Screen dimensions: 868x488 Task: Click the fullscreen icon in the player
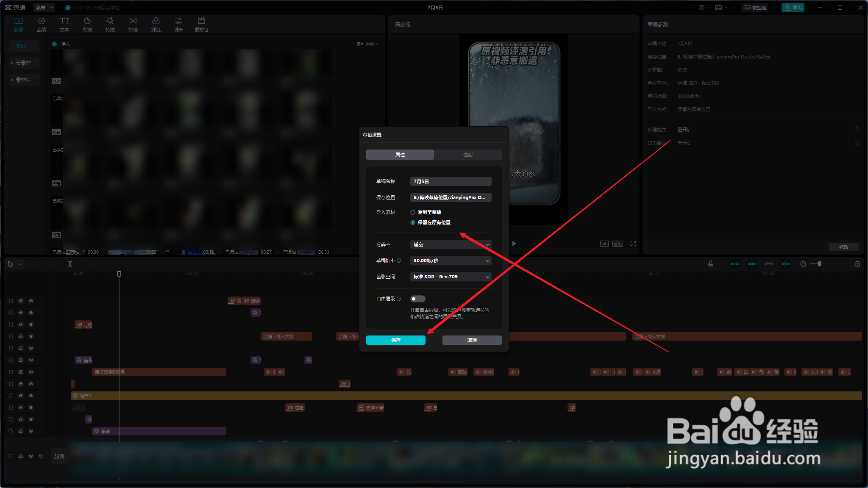[633, 244]
